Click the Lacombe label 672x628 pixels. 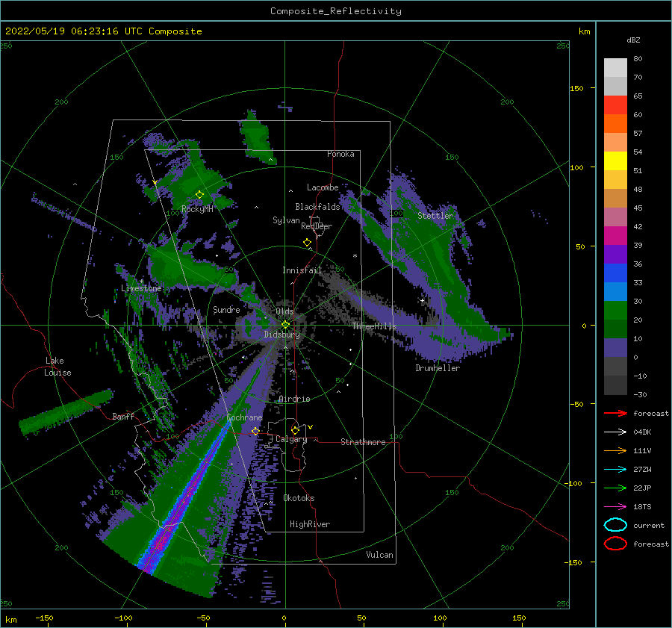point(323,187)
